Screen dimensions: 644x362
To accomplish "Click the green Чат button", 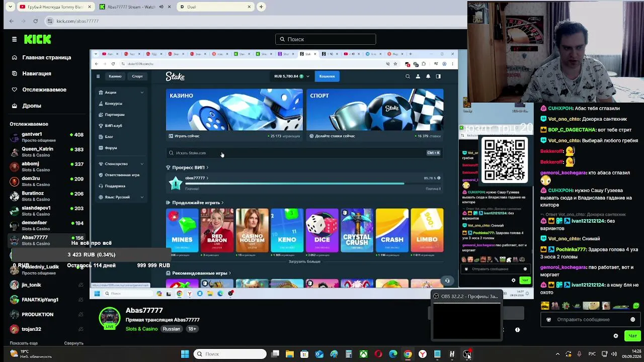I will point(632,336).
